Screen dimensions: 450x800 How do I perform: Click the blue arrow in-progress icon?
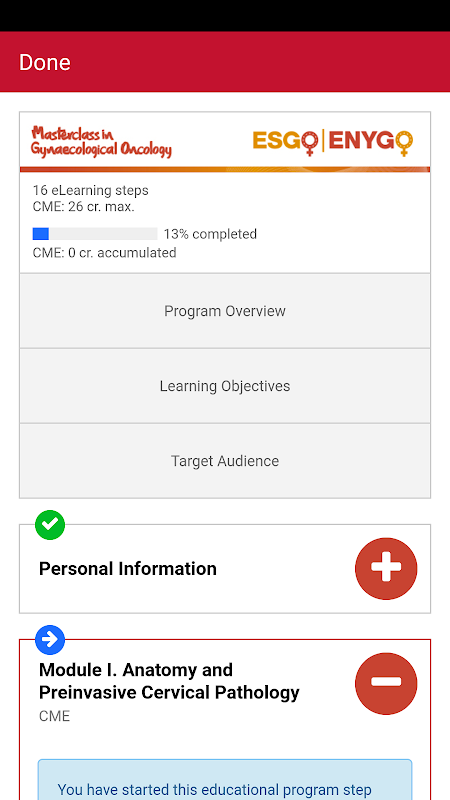click(50, 639)
